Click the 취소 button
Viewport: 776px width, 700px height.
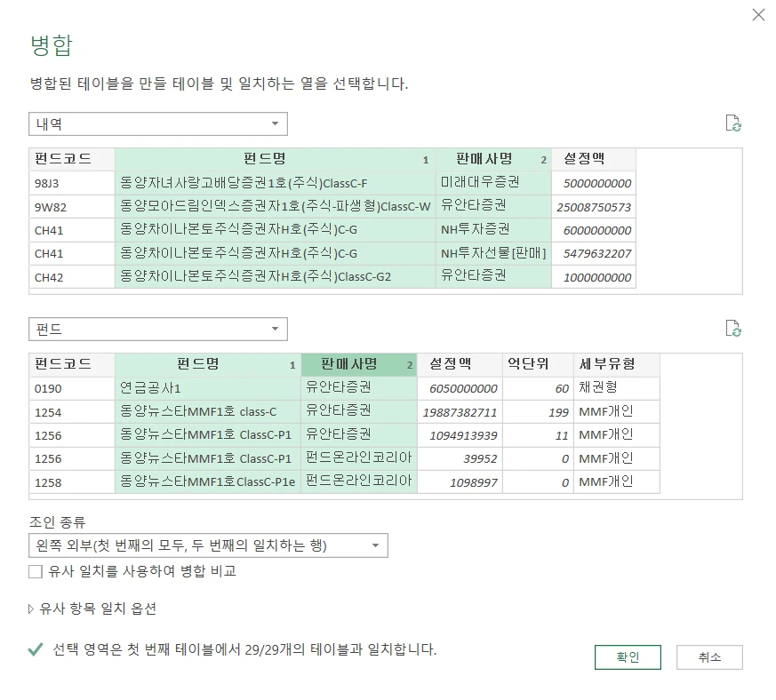click(x=708, y=657)
